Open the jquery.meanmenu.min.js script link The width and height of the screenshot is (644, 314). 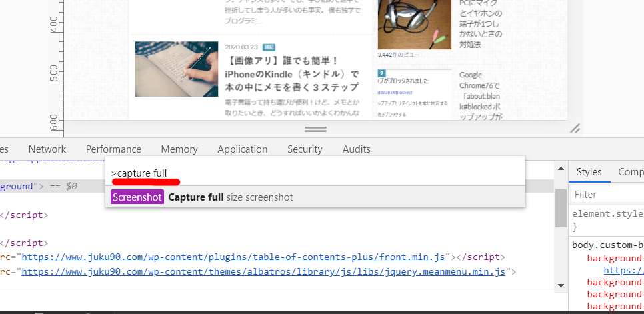pos(264,272)
